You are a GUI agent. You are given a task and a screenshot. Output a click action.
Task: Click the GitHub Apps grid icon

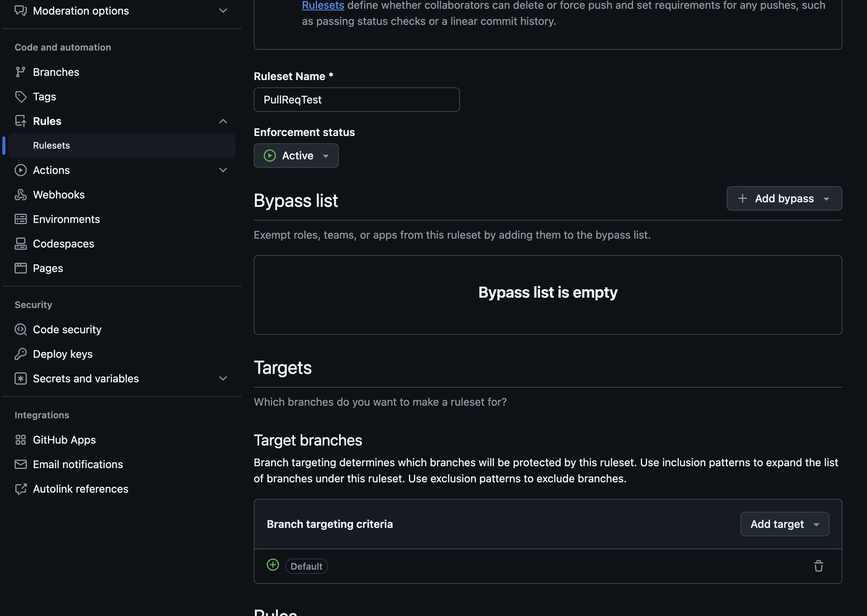coord(20,440)
